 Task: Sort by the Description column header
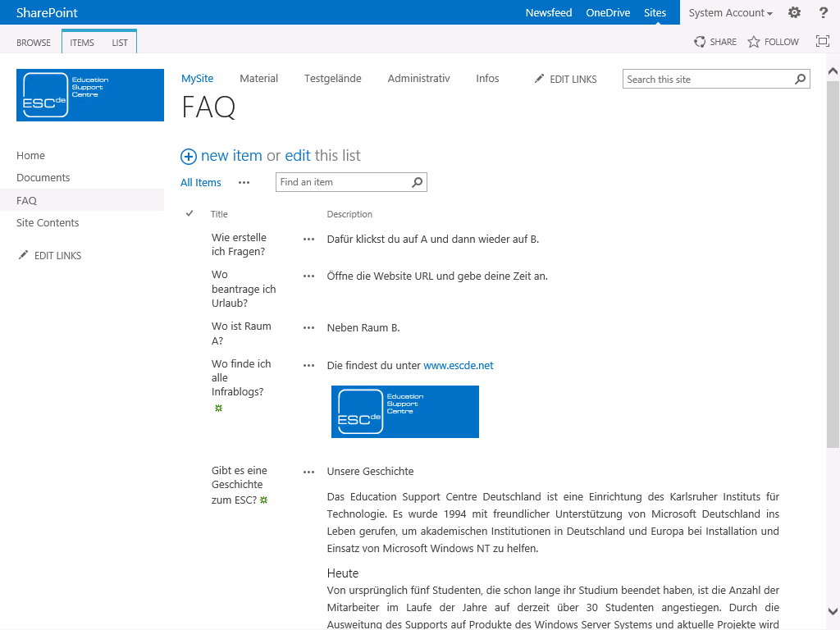point(349,214)
